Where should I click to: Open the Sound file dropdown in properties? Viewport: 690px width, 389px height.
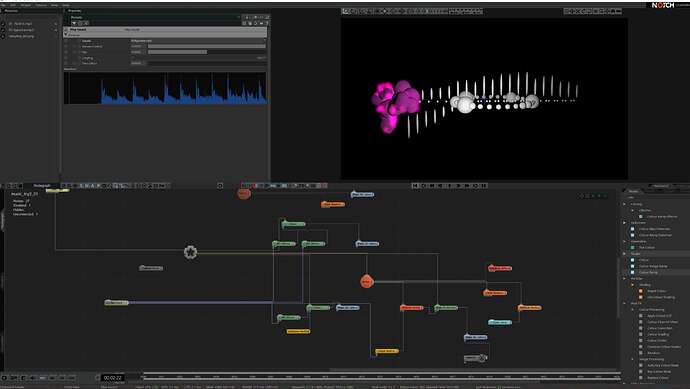(x=198, y=40)
